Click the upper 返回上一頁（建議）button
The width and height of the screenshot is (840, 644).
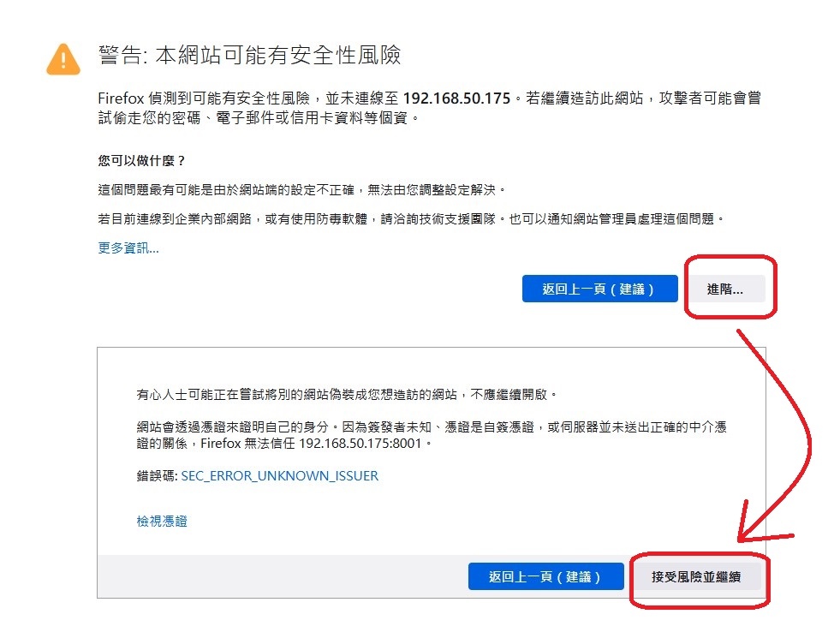click(x=599, y=289)
